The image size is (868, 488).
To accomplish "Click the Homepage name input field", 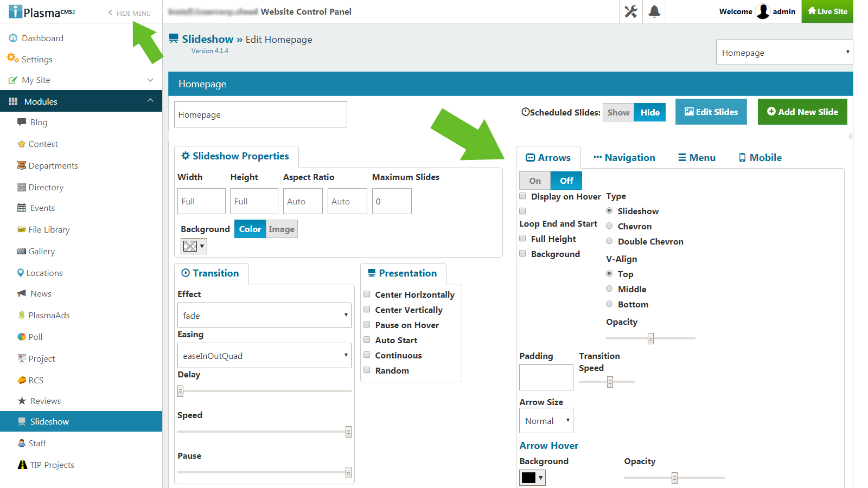I will pos(260,114).
